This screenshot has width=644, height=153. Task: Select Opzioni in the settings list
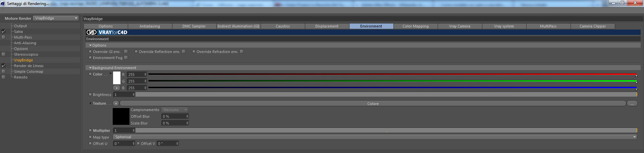pyautogui.click(x=21, y=49)
